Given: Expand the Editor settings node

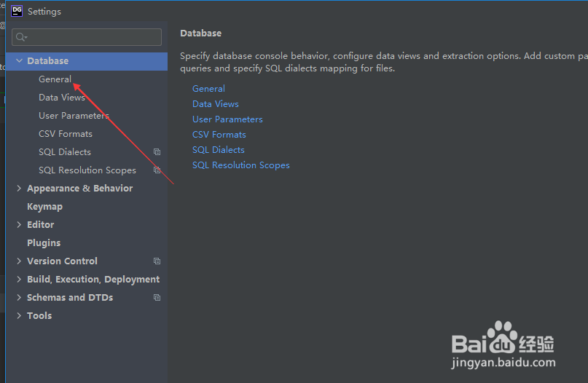Looking at the screenshot, I should [19, 225].
